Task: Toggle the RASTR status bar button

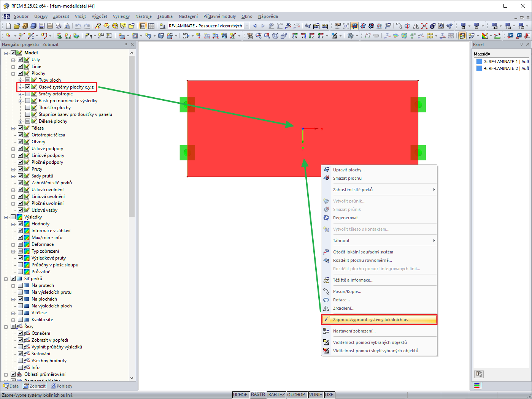Action: click(258, 395)
